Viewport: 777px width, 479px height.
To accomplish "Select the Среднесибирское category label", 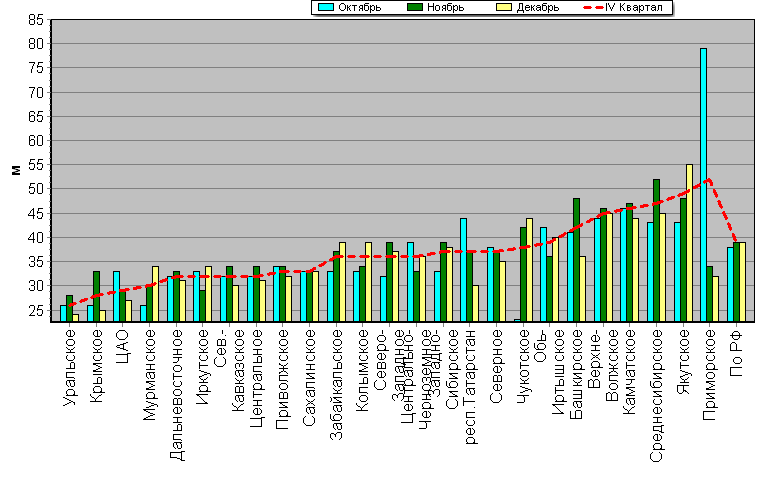I will pyautogui.click(x=657, y=396).
